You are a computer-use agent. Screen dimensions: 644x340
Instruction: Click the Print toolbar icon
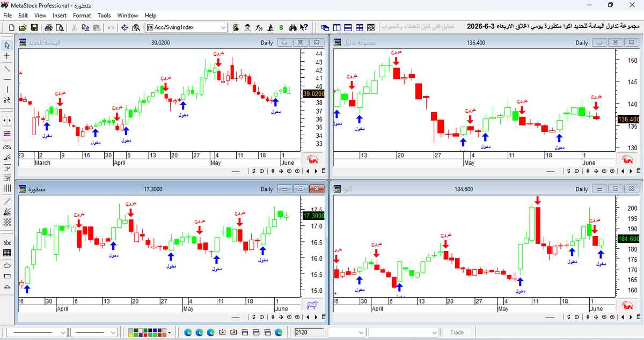point(48,27)
